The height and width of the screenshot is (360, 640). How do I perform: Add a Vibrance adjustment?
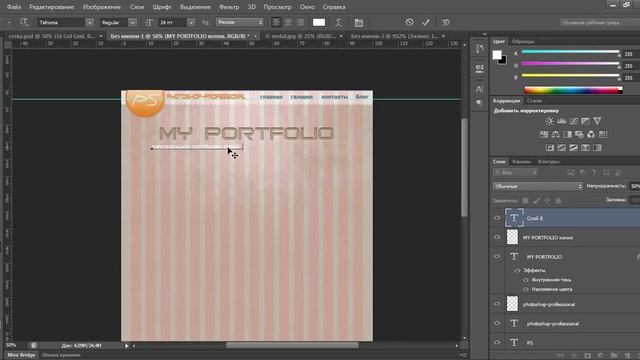(x=597, y=121)
